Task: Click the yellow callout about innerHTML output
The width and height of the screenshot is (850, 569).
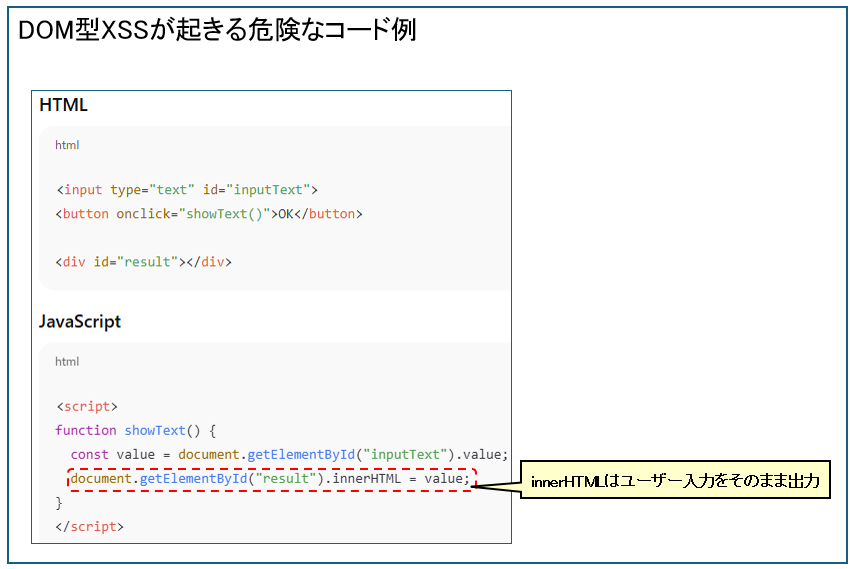Action: [675, 480]
